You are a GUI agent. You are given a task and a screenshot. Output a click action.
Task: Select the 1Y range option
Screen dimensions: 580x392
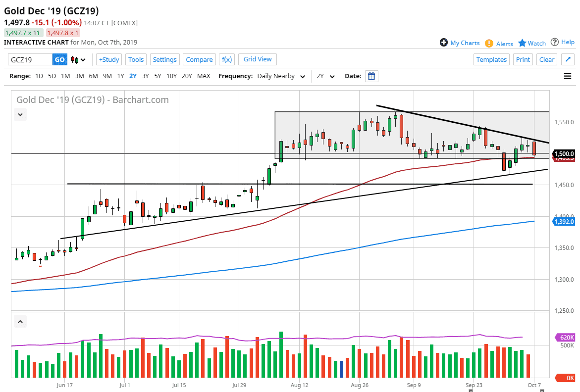pos(120,76)
